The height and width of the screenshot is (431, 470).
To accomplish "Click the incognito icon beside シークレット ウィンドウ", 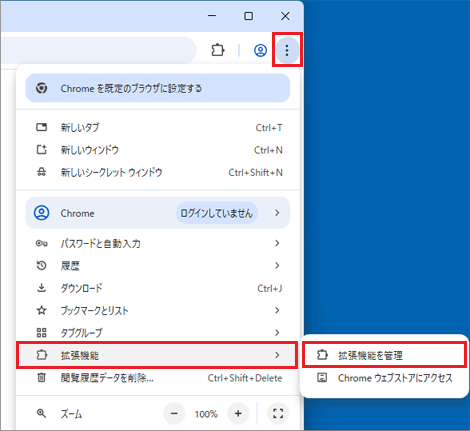I will pyautogui.click(x=42, y=172).
